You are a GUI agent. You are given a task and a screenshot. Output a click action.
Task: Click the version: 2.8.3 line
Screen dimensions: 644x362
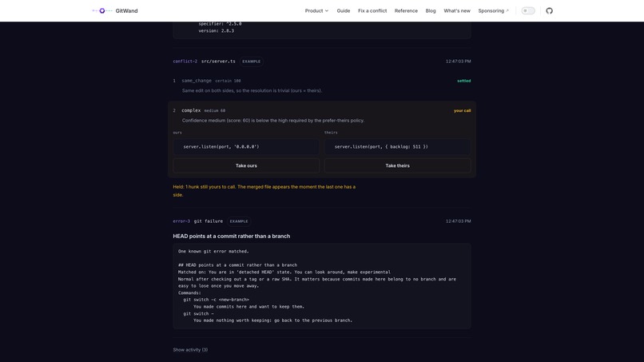(x=216, y=31)
